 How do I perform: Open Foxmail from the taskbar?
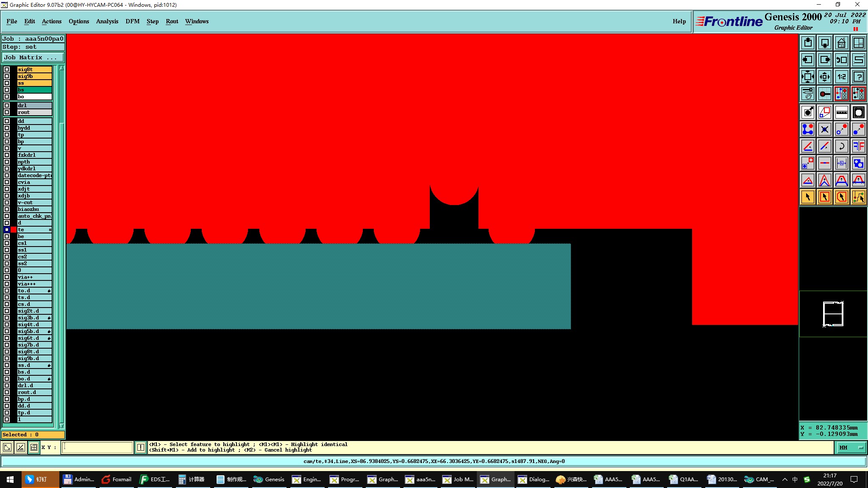pyautogui.click(x=117, y=479)
